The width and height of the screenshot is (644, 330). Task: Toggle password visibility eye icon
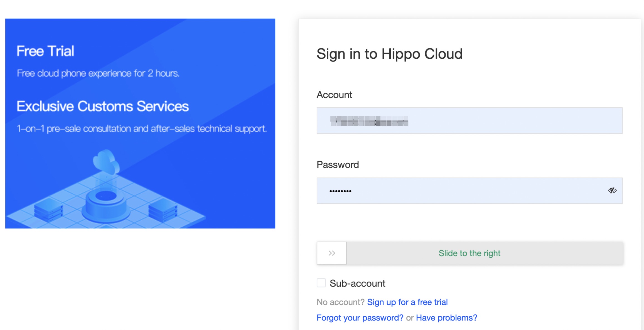click(612, 191)
